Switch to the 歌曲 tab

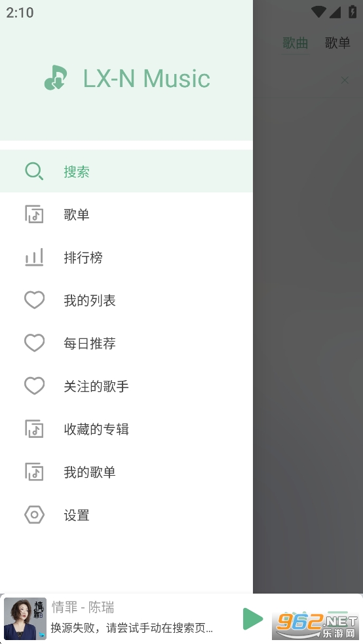click(x=295, y=43)
